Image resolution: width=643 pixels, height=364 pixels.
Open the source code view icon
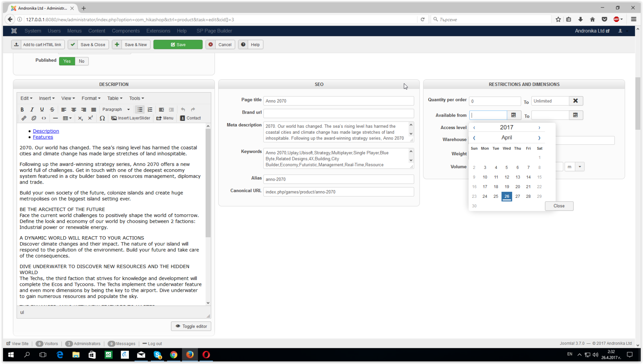tap(44, 118)
